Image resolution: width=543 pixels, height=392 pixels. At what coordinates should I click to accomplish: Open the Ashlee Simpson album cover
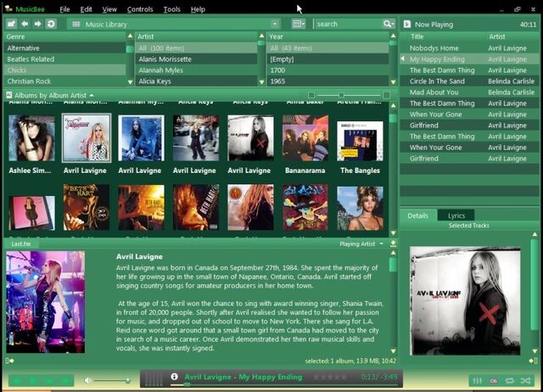pos(31,138)
